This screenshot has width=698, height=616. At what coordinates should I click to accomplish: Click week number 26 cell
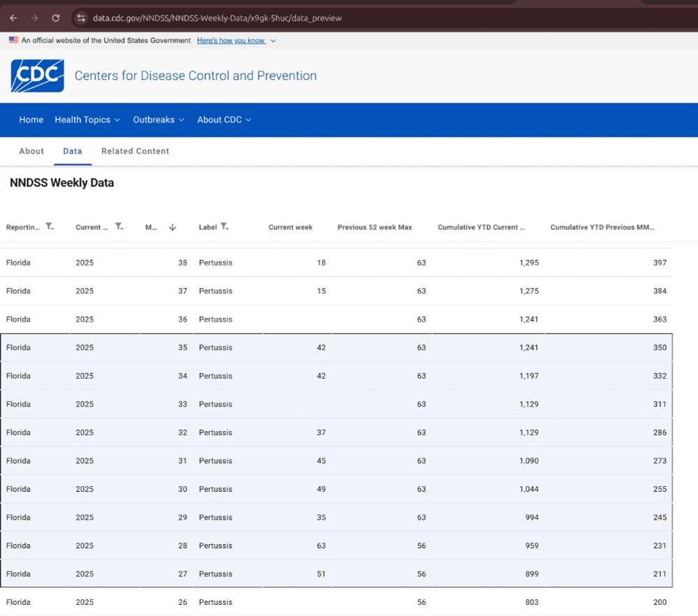[182, 602]
